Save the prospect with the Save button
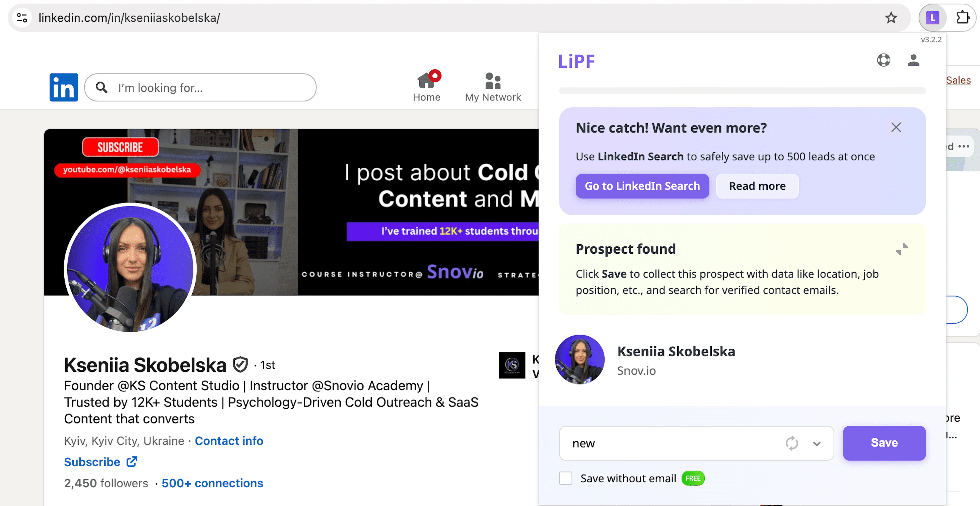Screen dimensions: 980x506 point(884,443)
